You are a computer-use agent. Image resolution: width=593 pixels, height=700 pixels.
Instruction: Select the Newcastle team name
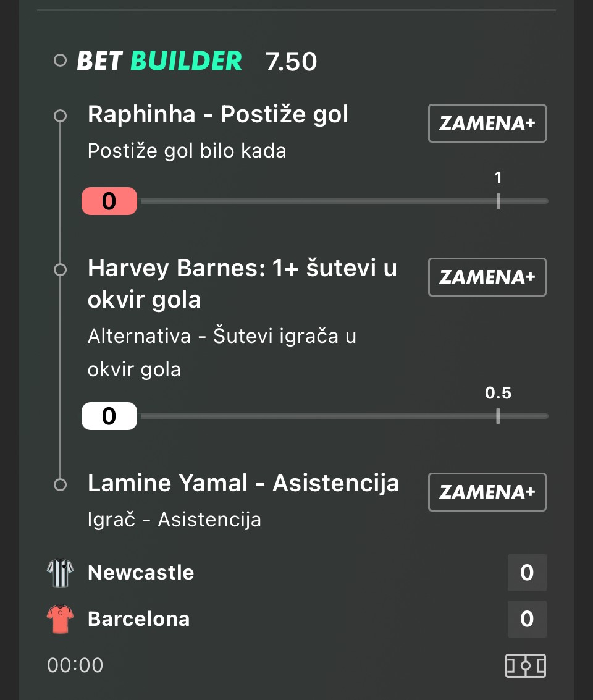coord(141,573)
